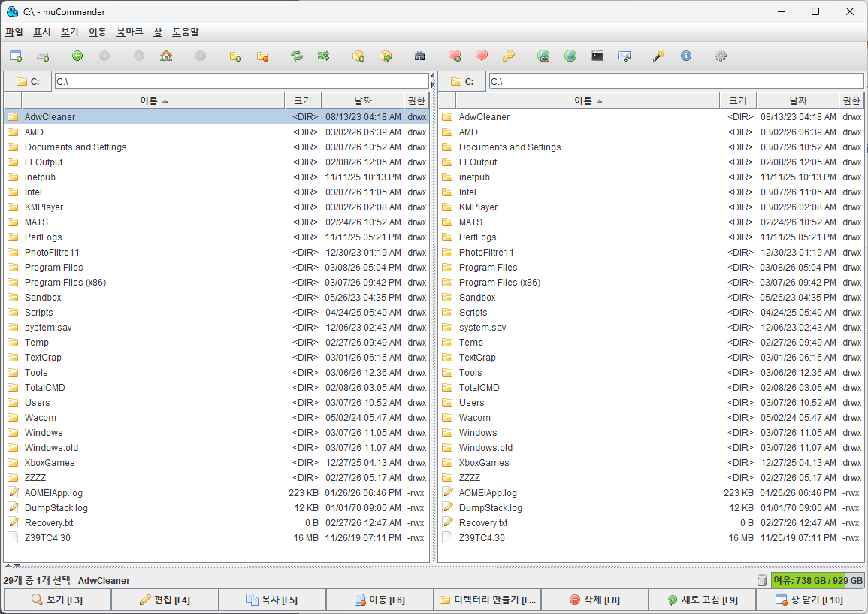Click right panel path field C:\
The image size is (868, 614).
[676, 81]
